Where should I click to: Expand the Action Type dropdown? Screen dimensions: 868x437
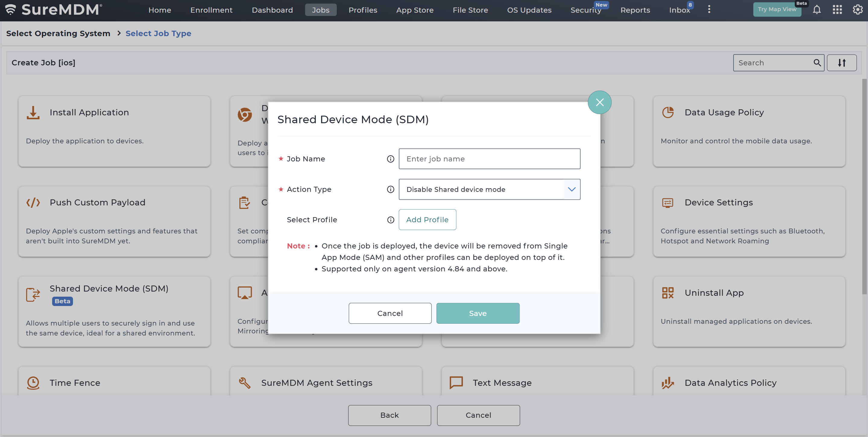571,189
